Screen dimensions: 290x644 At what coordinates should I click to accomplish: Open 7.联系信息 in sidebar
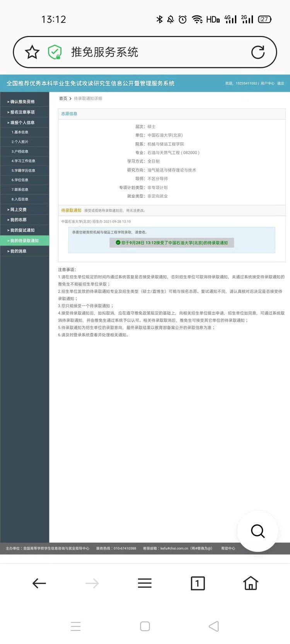coord(25,190)
